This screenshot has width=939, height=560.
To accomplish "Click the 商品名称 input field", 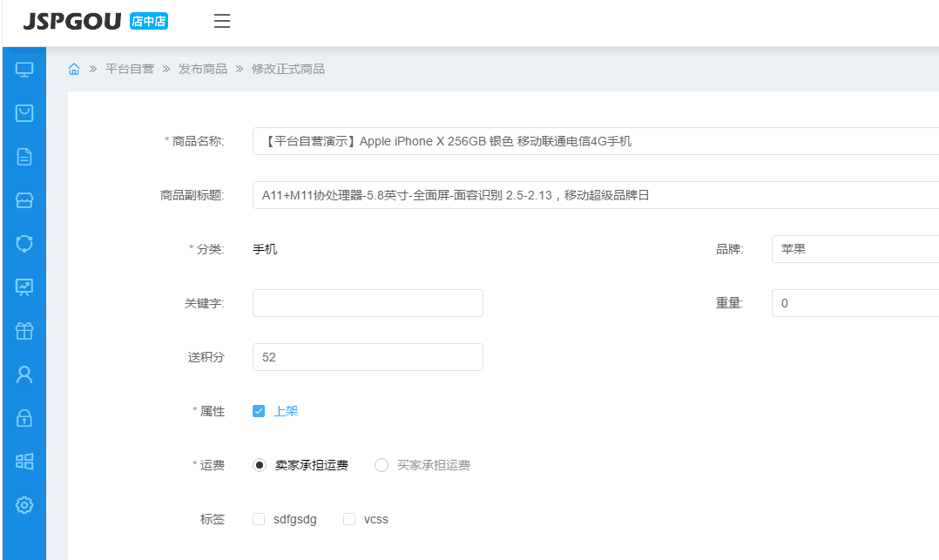I will point(596,141).
